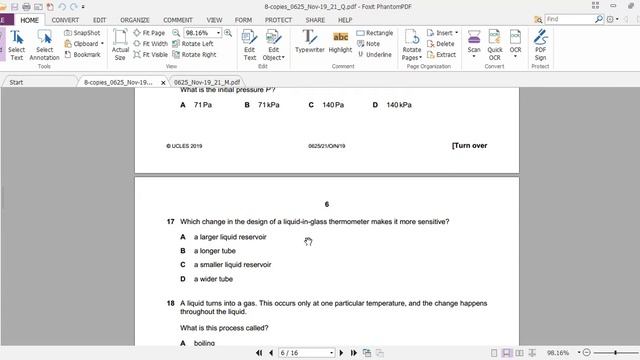Enable continuous facing view mode
Screen dimensions: 640x360
click(532, 353)
